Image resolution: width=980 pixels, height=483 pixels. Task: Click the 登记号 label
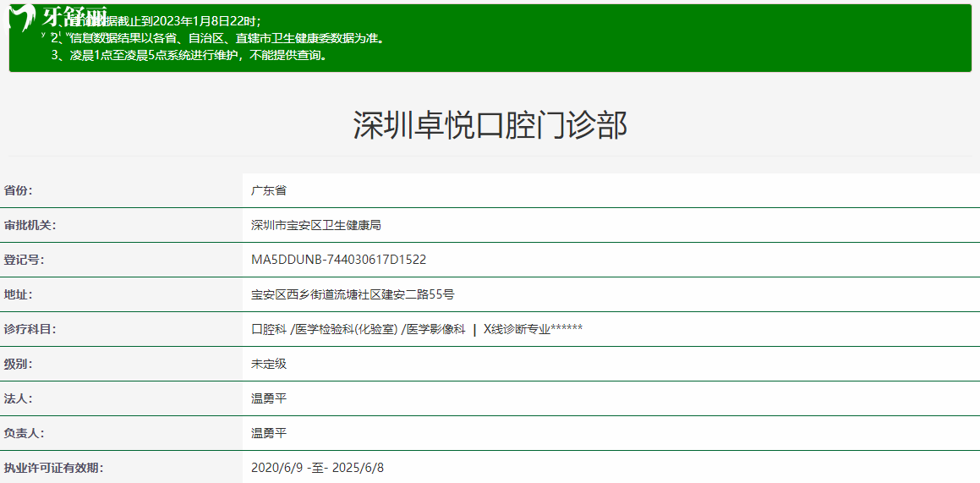point(25,260)
